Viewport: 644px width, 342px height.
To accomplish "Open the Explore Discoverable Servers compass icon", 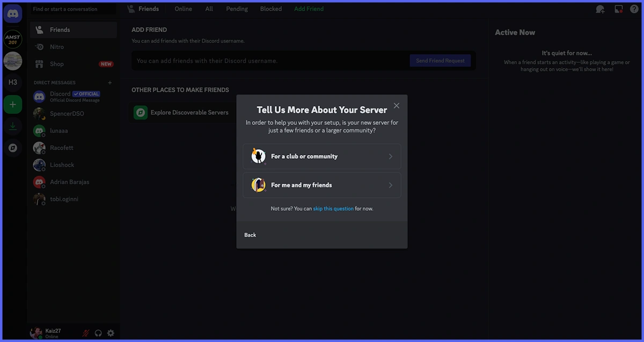I will [13, 148].
